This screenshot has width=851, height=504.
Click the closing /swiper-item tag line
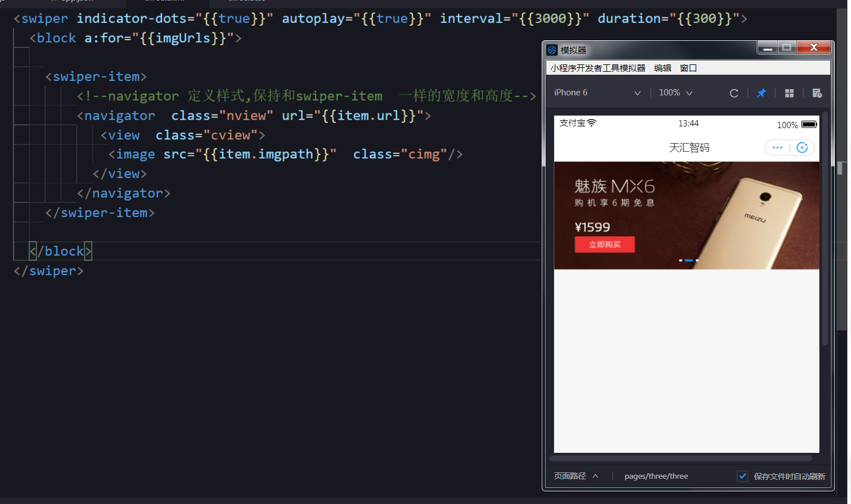(100, 213)
